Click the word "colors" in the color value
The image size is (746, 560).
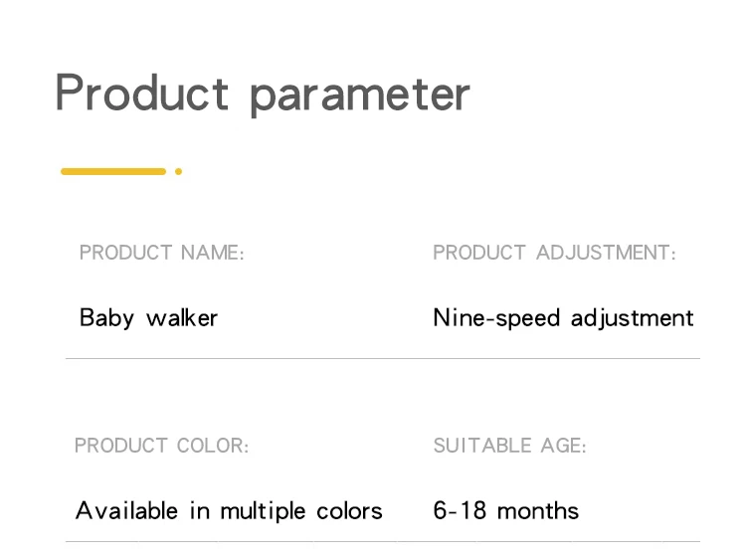(349, 511)
